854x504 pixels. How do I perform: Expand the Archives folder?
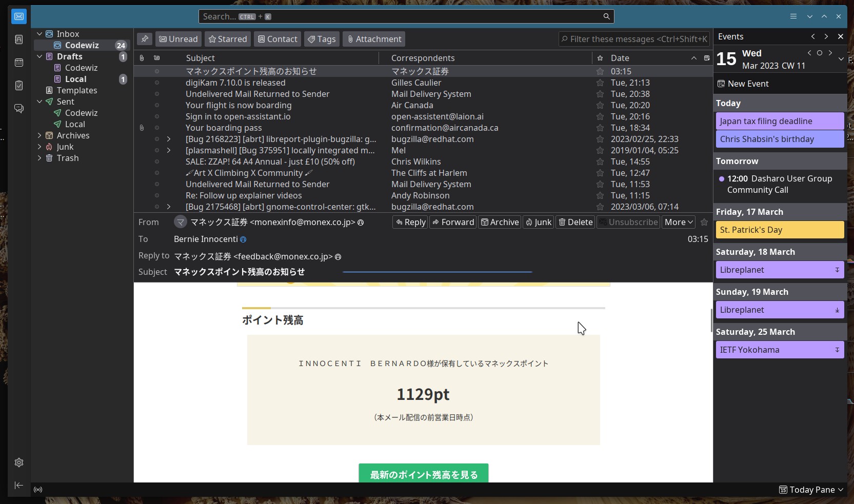tap(39, 135)
